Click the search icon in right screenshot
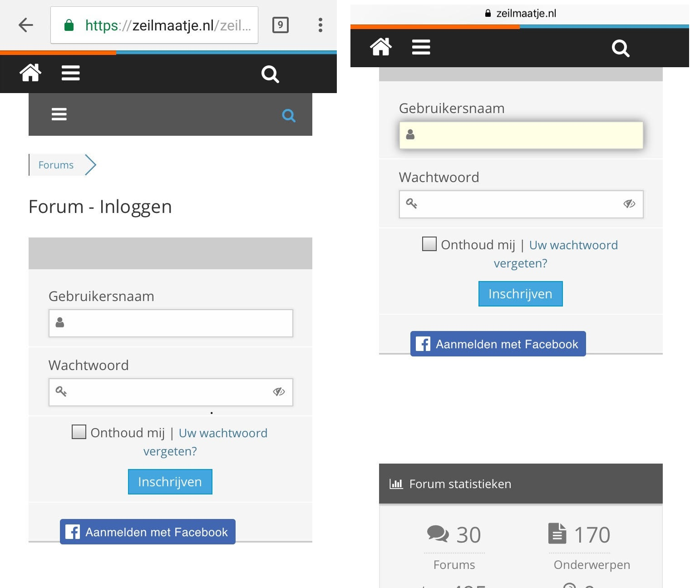 click(x=620, y=48)
